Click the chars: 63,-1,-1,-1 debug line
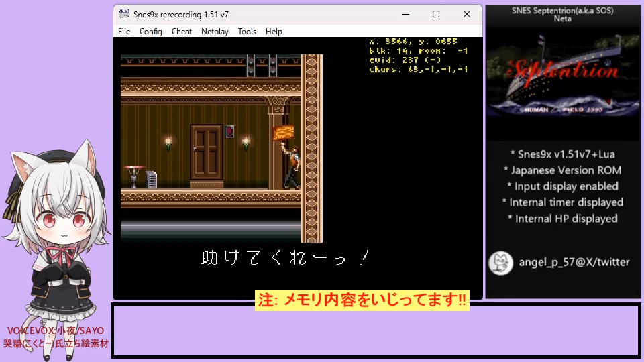This screenshot has height=362, width=644. pos(418,69)
